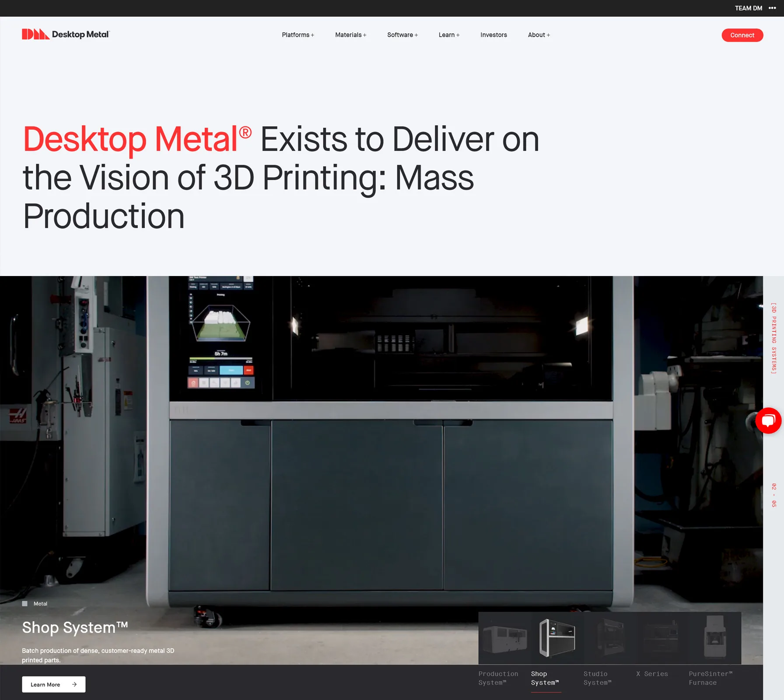Image resolution: width=784 pixels, height=700 pixels.
Task: Click the main Mass Production headline
Action: [x=281, y=177]
